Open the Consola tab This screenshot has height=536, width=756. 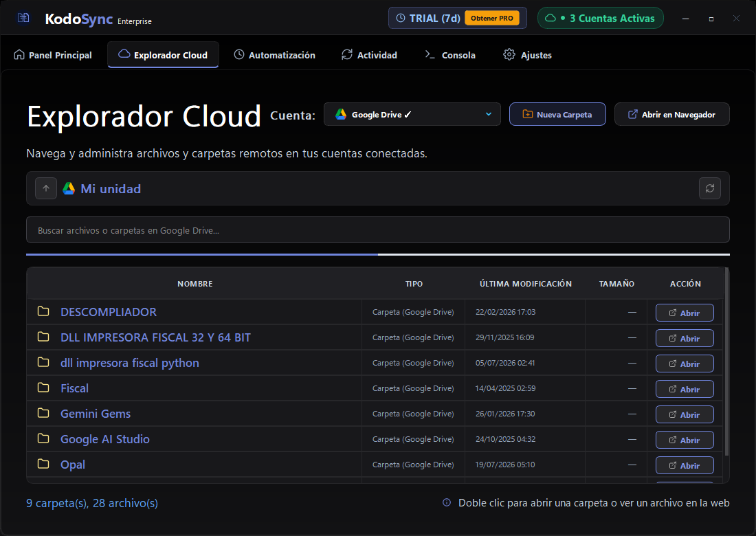pyautogui.click(x=450, y=55)
